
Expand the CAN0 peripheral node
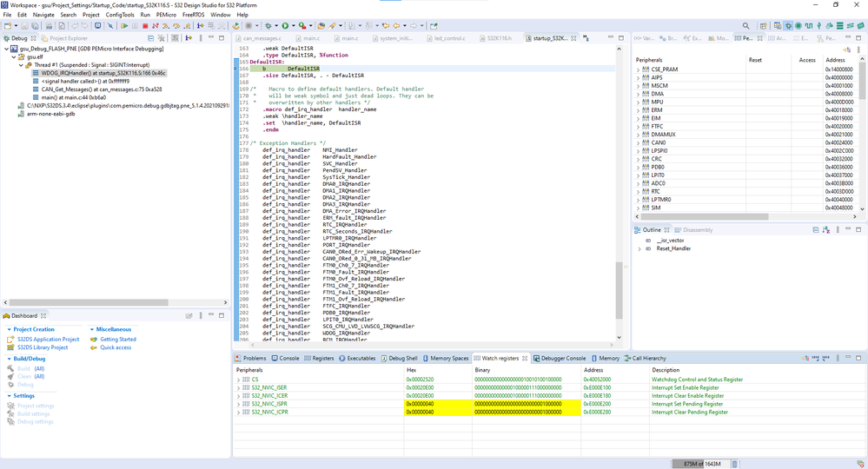pyautogui.click(x=639, y=142)
